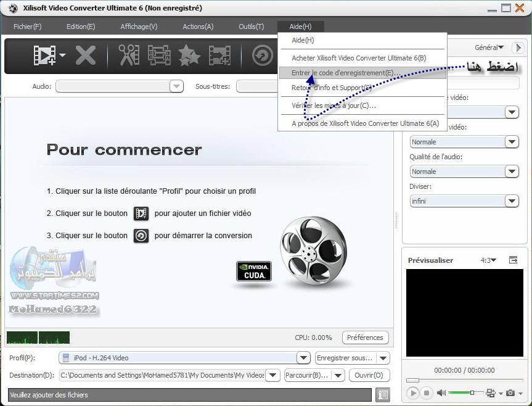Click the Merge videos toolbar icon
Screen dimensions: 532x406
point(159,56)
